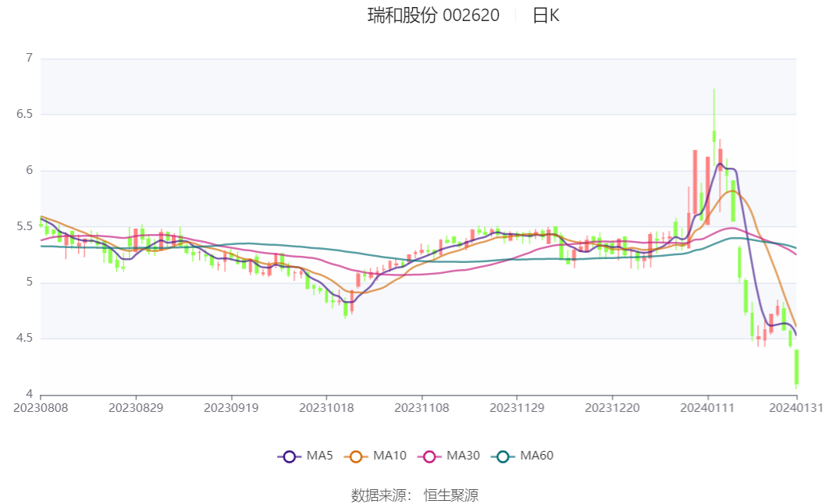Click the 6 price axis label
This screenshot has width=829, height=504.
click(30, 170)
